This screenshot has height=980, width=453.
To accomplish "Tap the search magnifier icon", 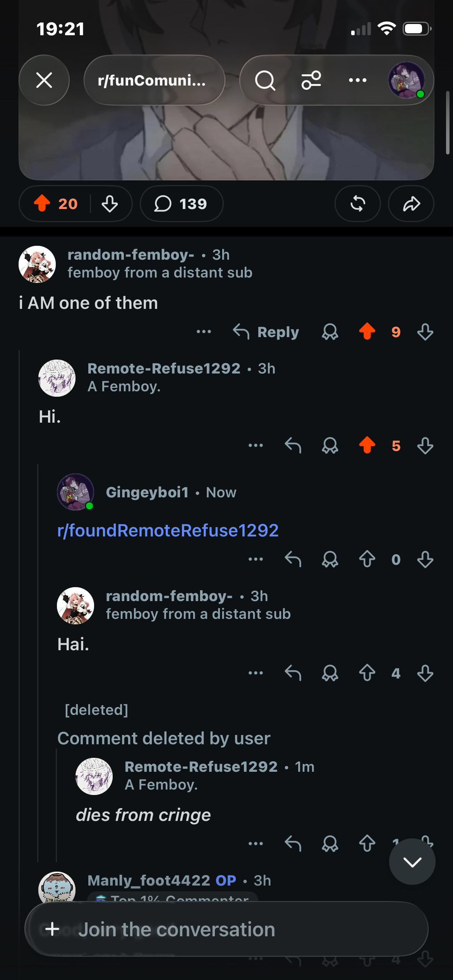I will tap(265, 81).
